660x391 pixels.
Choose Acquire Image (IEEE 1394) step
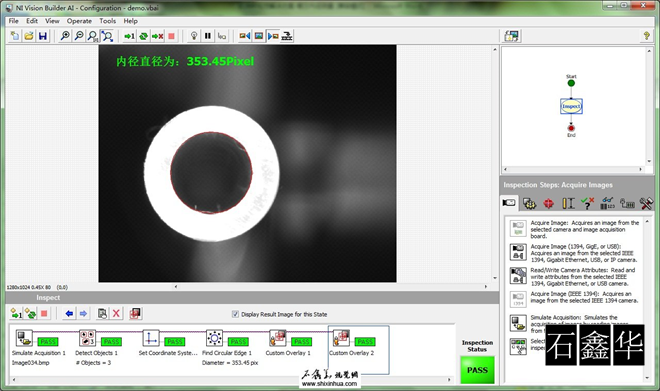click(574, 298)
